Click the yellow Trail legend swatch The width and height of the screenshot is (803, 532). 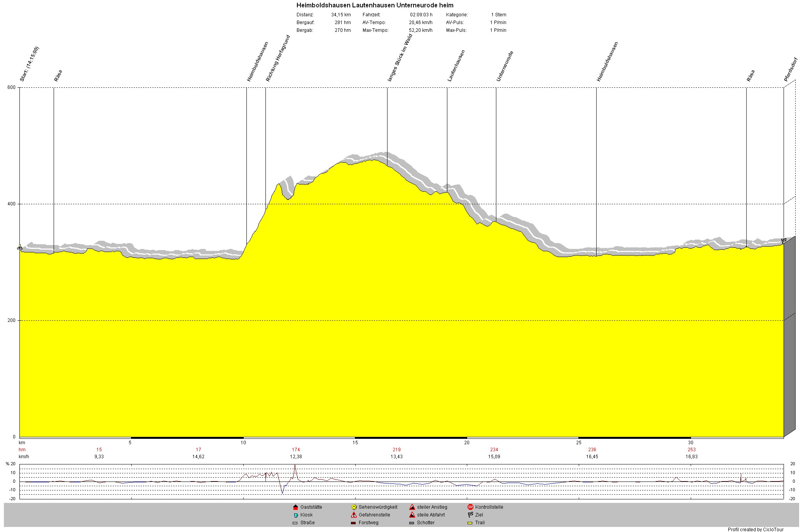coord(470,523)
